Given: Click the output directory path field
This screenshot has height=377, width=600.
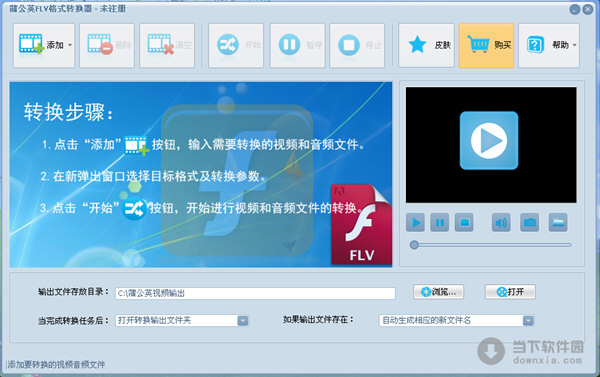Looking at the screenshot, I should pos(255,294).
